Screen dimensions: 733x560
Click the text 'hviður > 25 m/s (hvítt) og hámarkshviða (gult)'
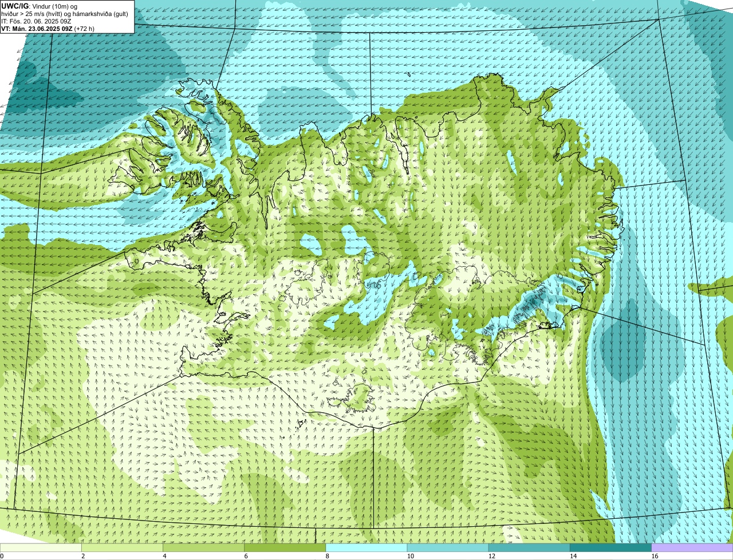click(x=65, y=13)
